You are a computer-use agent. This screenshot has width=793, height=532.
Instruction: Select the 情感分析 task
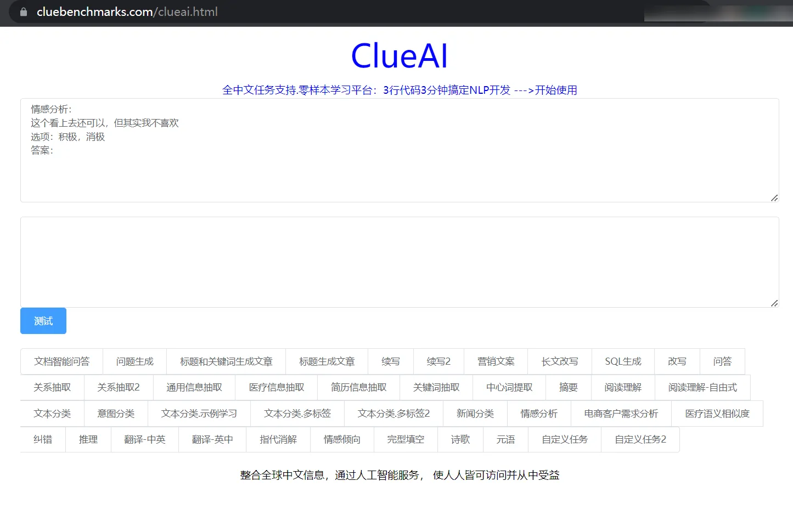coord(539,414)
